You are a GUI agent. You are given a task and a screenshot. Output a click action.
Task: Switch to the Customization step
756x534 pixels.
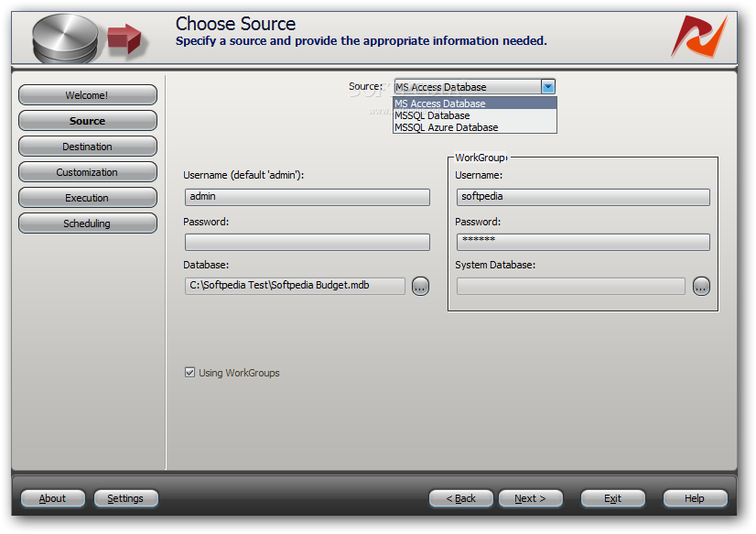(x=87, y=171)
